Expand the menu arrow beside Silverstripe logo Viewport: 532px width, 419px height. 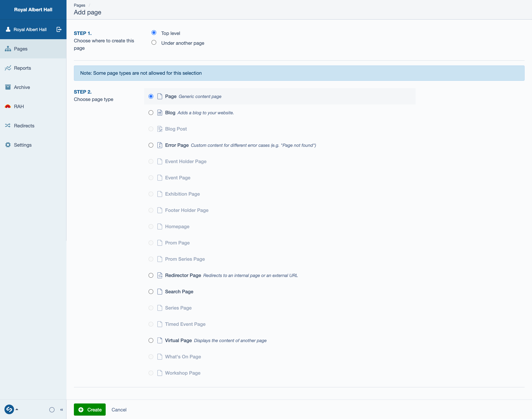click(x=17, y=409)
